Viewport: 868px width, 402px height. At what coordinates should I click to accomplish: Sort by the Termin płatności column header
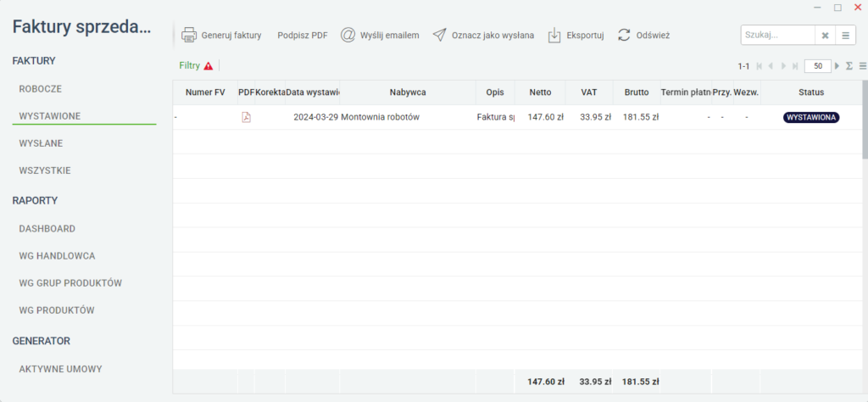[x=686, y=92]
